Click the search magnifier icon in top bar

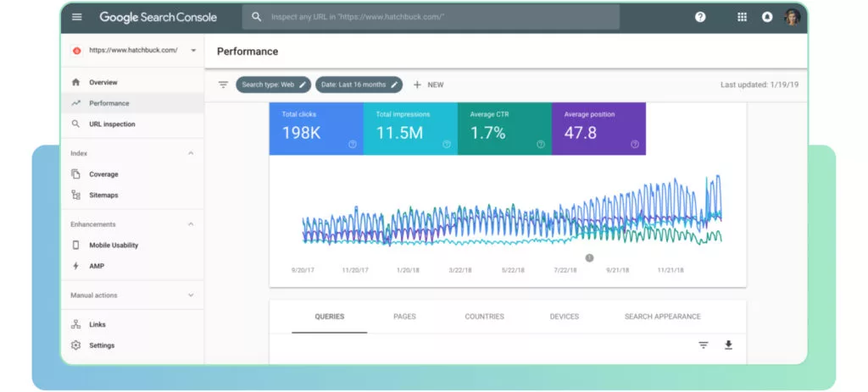pyautogui.click(x=256, y=17)
